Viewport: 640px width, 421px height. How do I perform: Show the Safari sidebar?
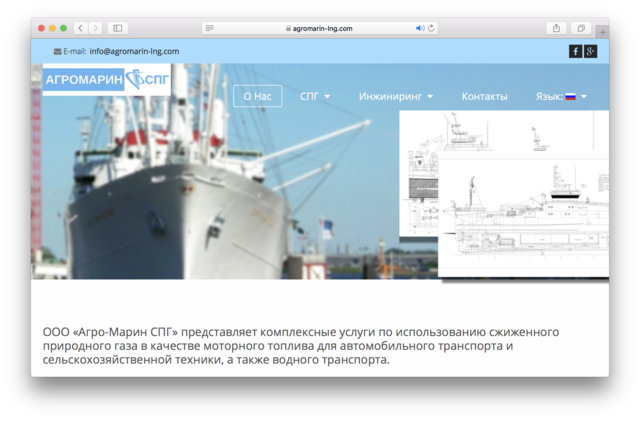pyautogui.click(x=118, y=28)
